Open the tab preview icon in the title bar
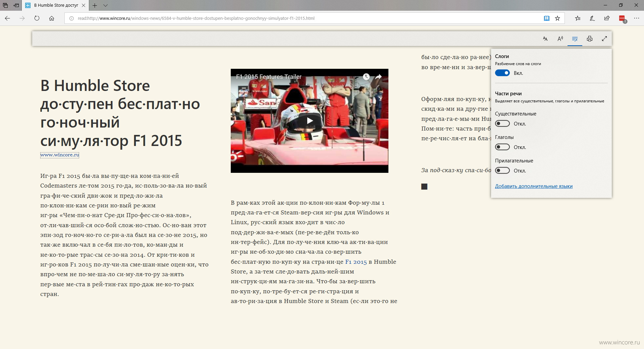Image resolution: width=644 pixels, height=349 pixels. (x=5, y=5)
